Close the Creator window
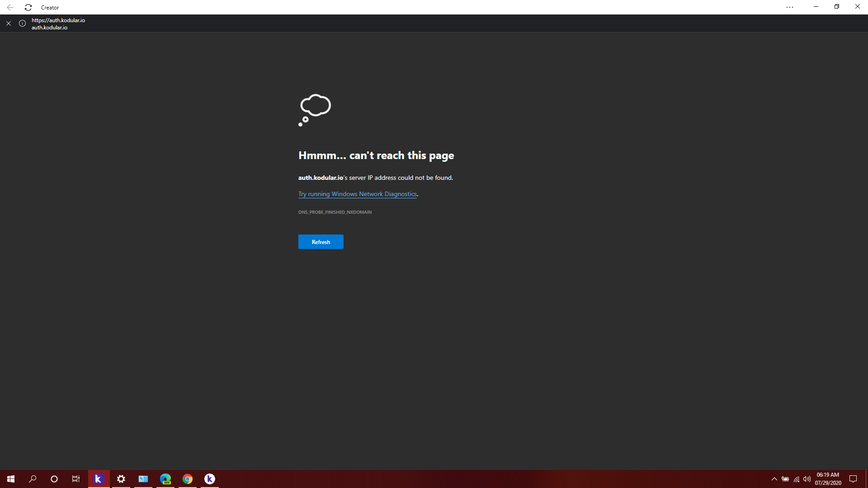Screen dimensions: 868x488 point(858,7)
